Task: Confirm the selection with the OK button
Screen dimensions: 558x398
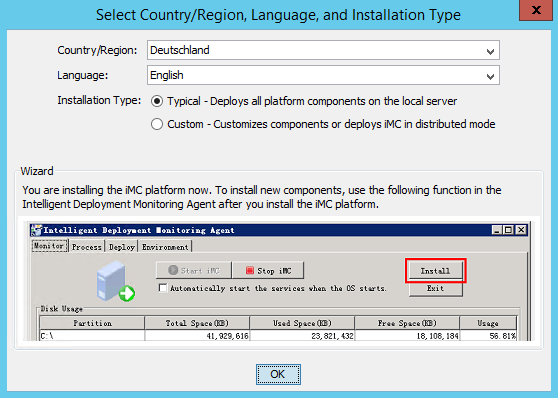Action: [x=278, y=374]
